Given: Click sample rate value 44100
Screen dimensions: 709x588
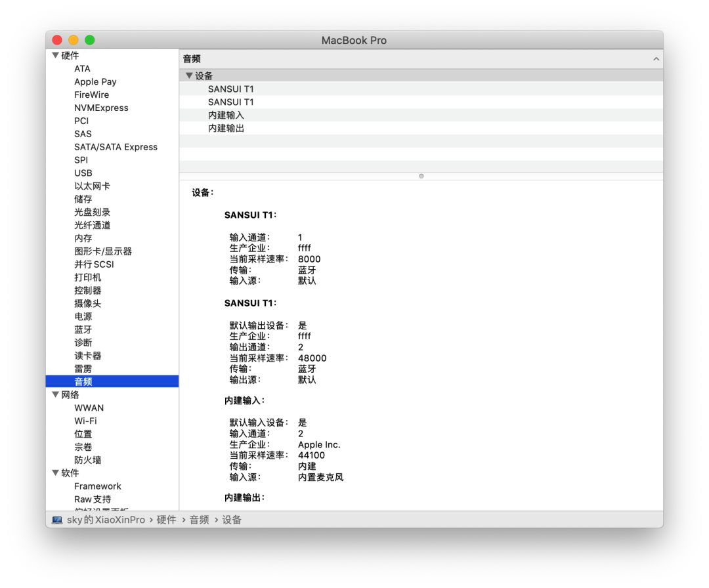Looking at the screenshot, I should point(311,455).
